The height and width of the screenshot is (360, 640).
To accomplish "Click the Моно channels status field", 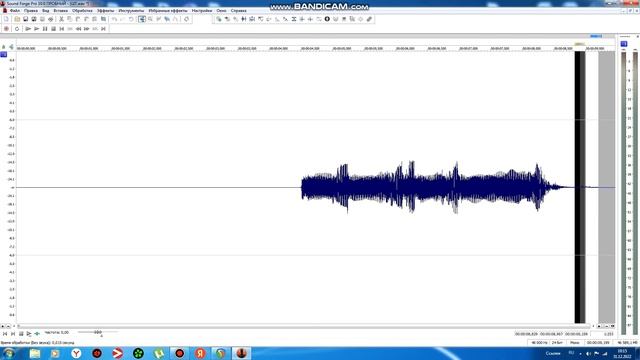I will [575, 343].
